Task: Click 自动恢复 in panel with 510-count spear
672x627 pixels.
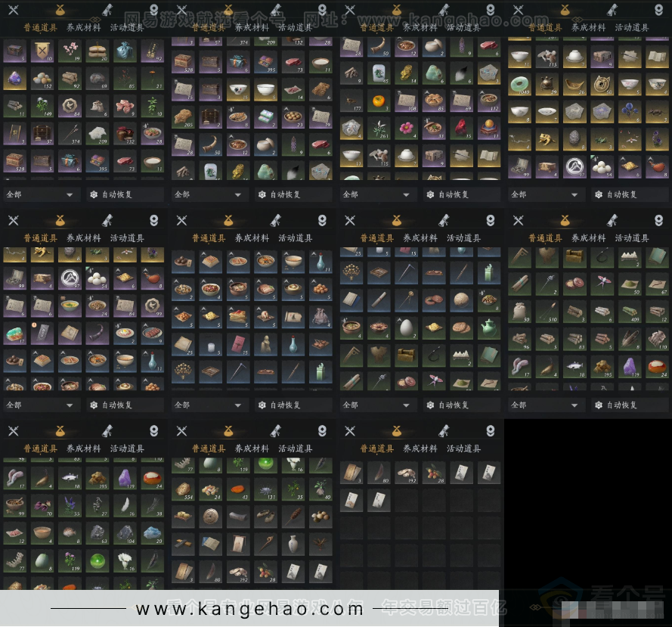Action: [x=630, y=405]
